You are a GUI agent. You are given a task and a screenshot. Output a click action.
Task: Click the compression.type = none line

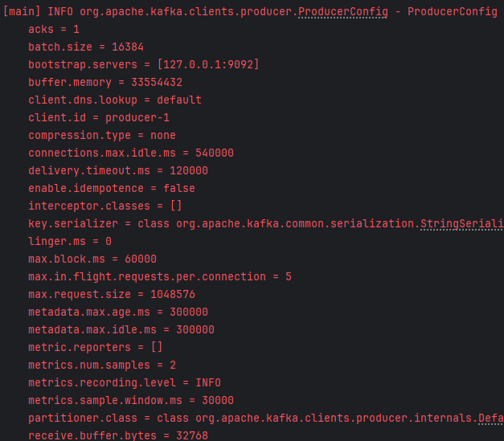click(102, 136)
